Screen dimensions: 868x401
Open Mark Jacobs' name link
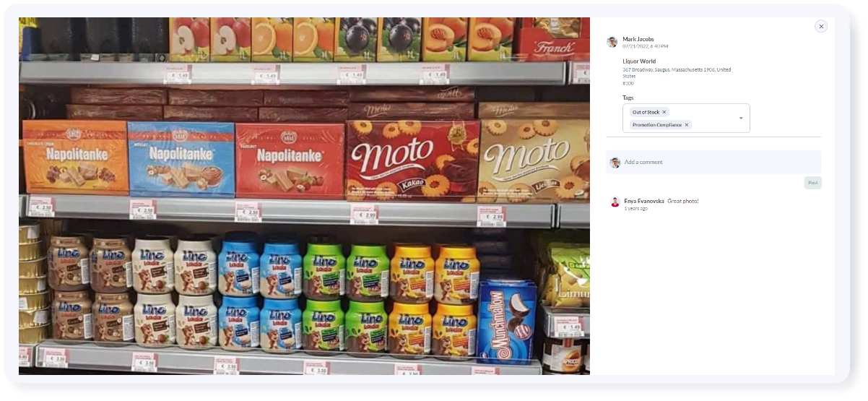(x=638, y=39)
